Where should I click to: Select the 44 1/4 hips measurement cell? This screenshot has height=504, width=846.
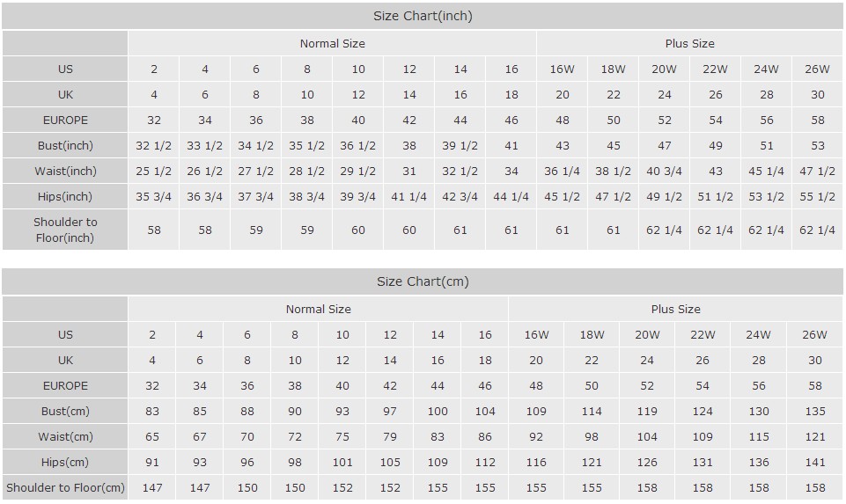click(x=511, y=196)
